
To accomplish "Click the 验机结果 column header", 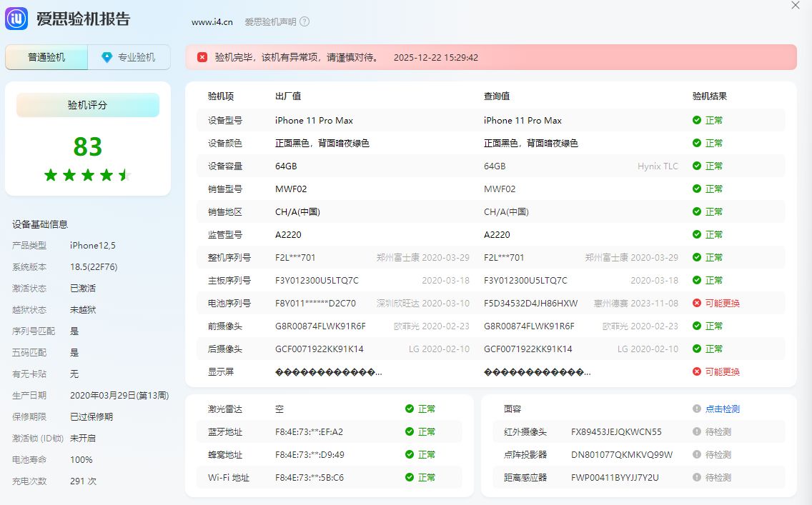I will [x=710, y=96].
